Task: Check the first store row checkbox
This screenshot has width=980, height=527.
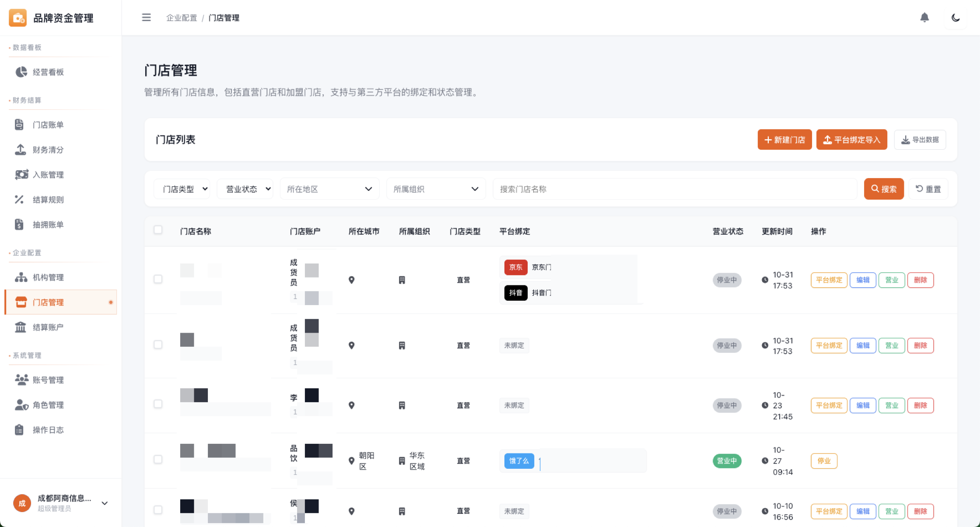Action: coord(158,279)
